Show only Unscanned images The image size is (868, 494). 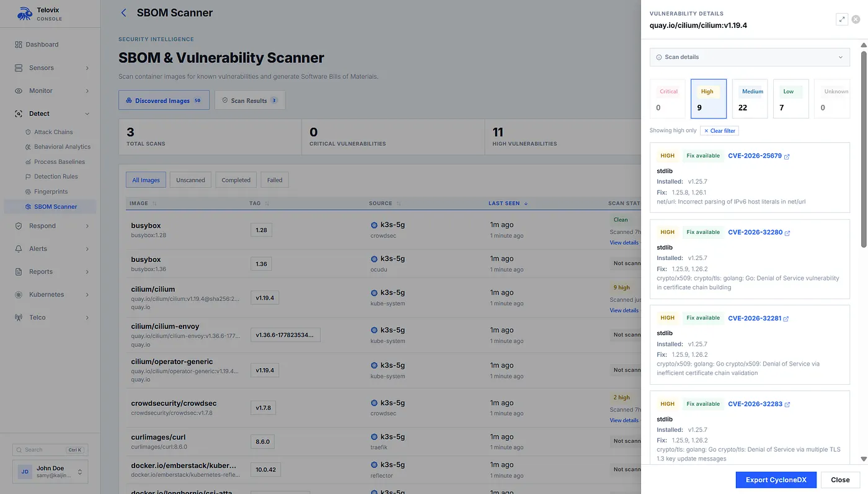190,180
